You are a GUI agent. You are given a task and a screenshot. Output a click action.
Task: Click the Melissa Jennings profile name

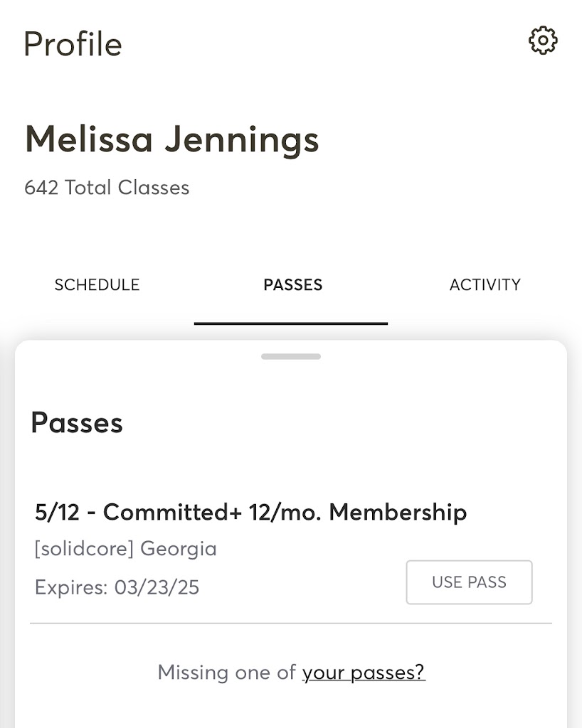(x=171, y=139)
